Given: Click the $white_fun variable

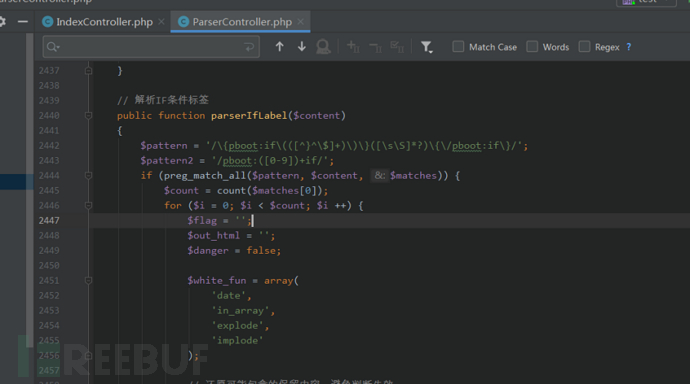Looking at the screenshot, I should [217, 281].
